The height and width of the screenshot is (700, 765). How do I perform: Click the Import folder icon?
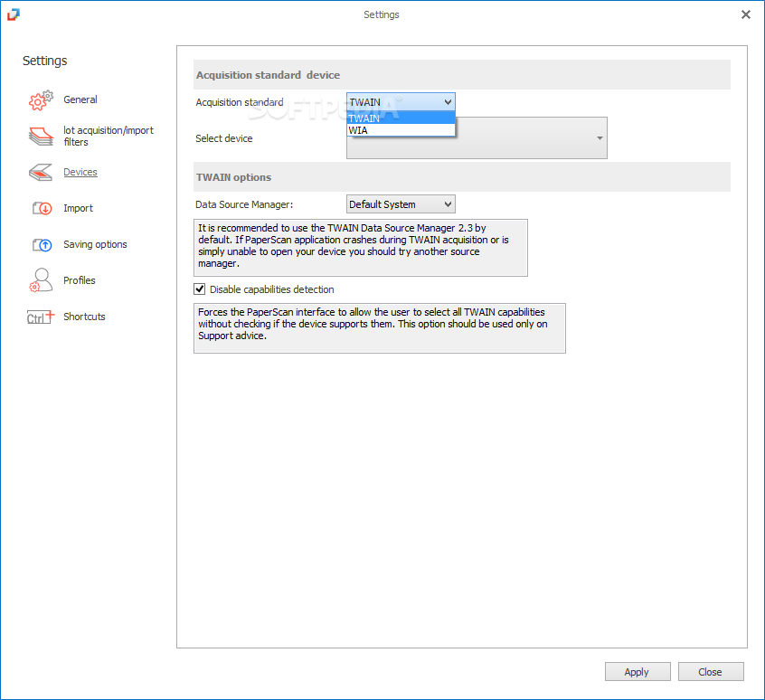pos(42,208)
